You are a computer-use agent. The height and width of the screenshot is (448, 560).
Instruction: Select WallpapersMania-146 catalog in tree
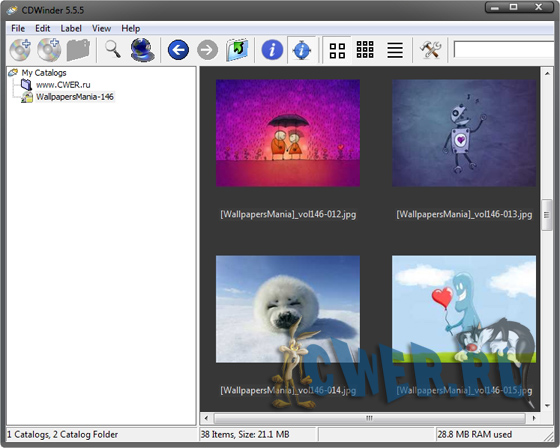pos(75,96)
